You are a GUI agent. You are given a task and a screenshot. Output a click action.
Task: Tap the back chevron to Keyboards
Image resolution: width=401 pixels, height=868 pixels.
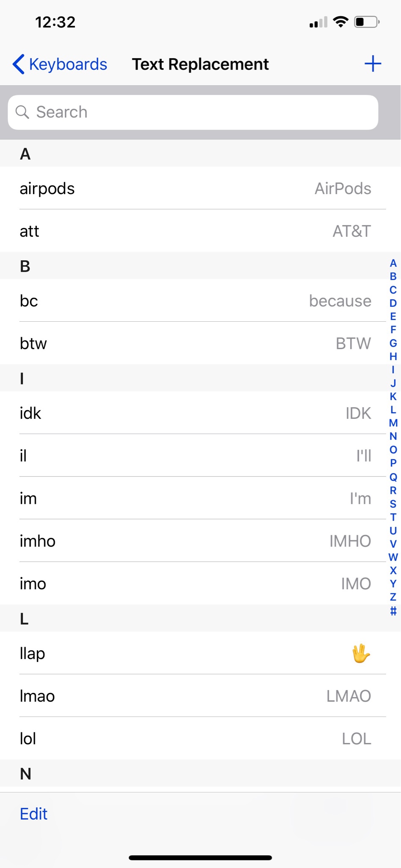click(x=18, y=64)
